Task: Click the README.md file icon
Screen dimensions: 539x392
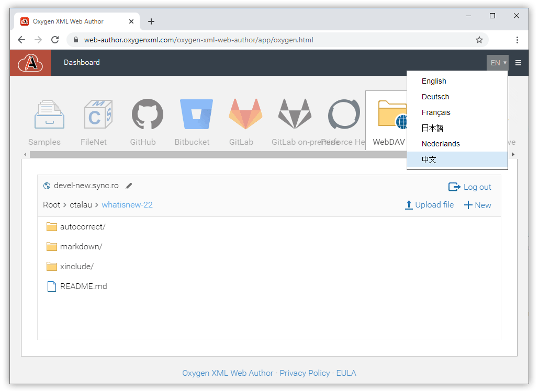Action: pos(52,286)
